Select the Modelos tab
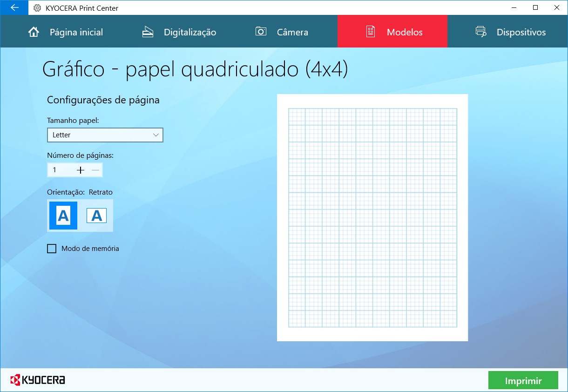 click(392, 32)
